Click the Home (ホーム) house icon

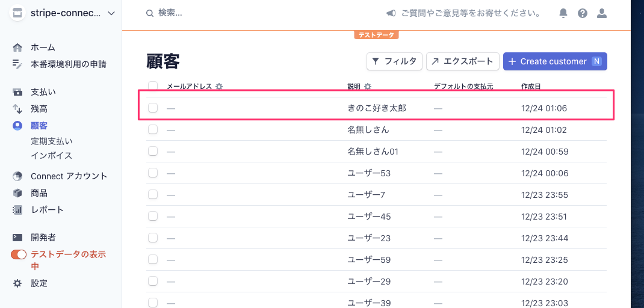[x=17, y=48]
